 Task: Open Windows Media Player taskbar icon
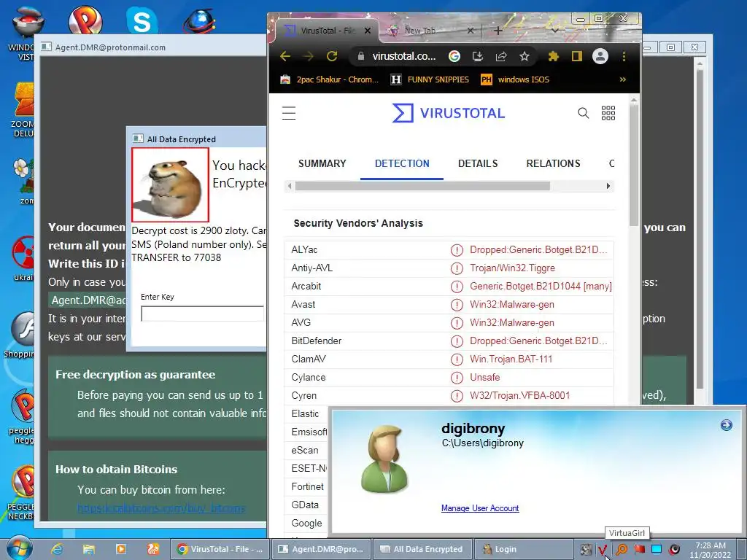pyautogui.click(x=121, y=549)
